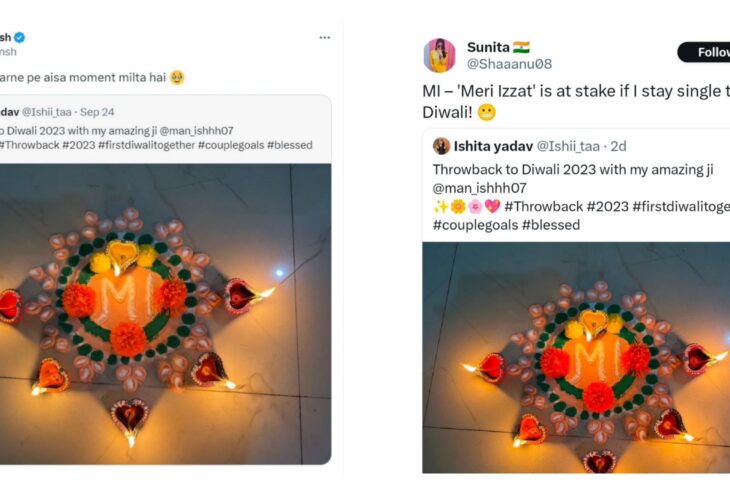The width and height of the screenshot is (730, 485).
Task: Open the '2d' timestamp on right quote
Action: click(619, 146)
